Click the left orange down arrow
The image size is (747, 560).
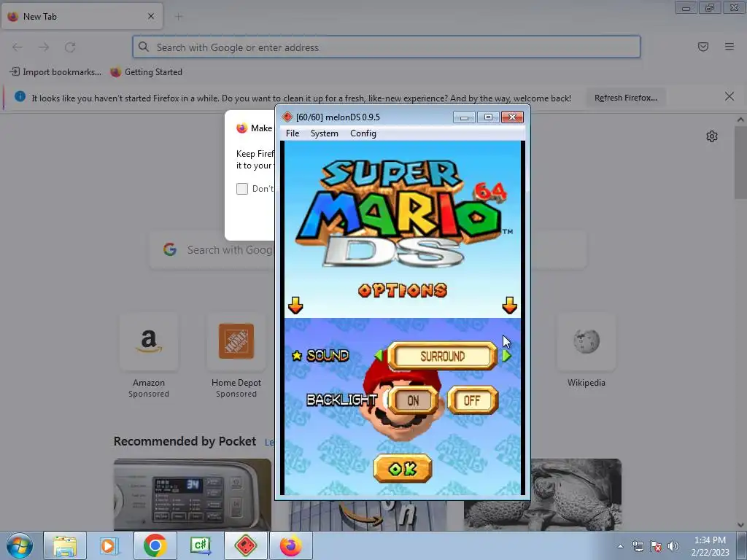[x=295, y=306]
